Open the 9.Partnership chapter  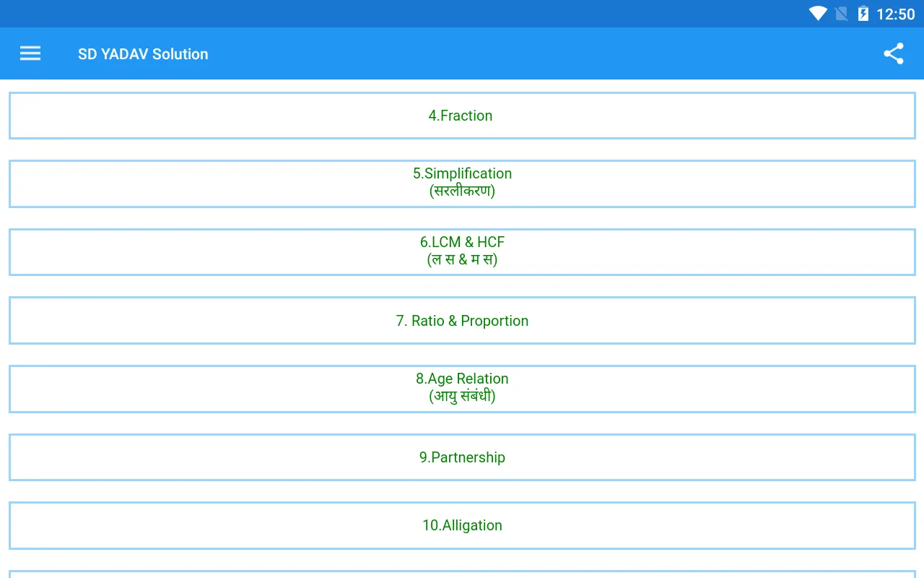pos(462,457)
